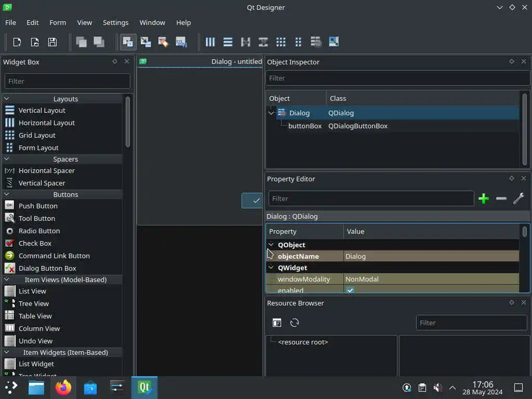Select <resource root> tree item
Screen dimensions: 532x399
303,342
